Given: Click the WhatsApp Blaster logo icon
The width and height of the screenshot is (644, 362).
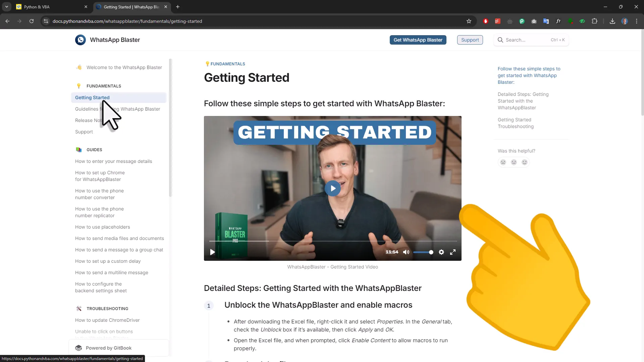Looking at the screenshot, I should pos(80,40).
